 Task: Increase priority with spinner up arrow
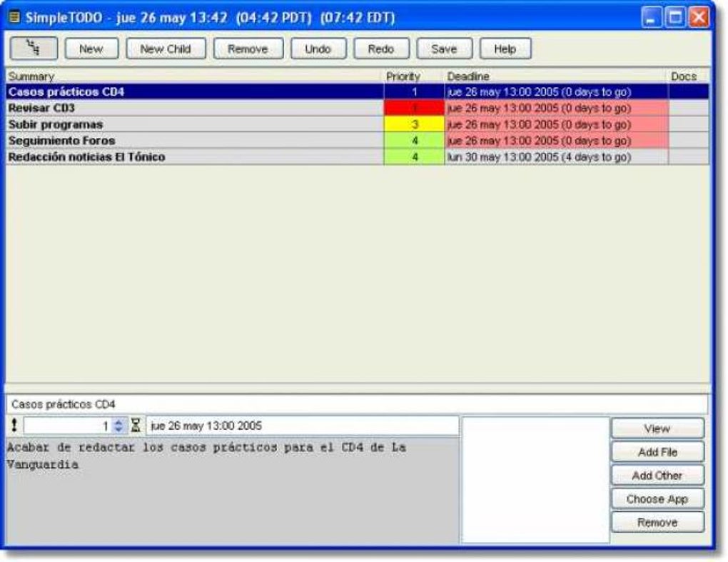coord(119,422)
